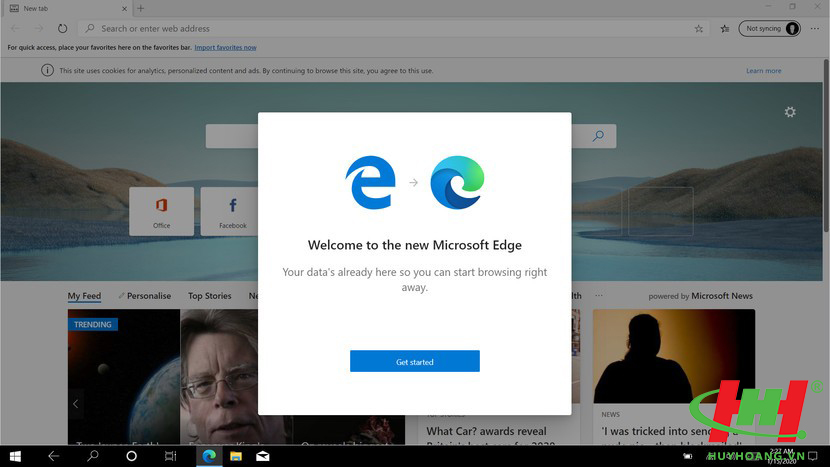This screenshot has height=467, width=830.
Task: Open the Learn more cookies link
Action: coord(763,70)
